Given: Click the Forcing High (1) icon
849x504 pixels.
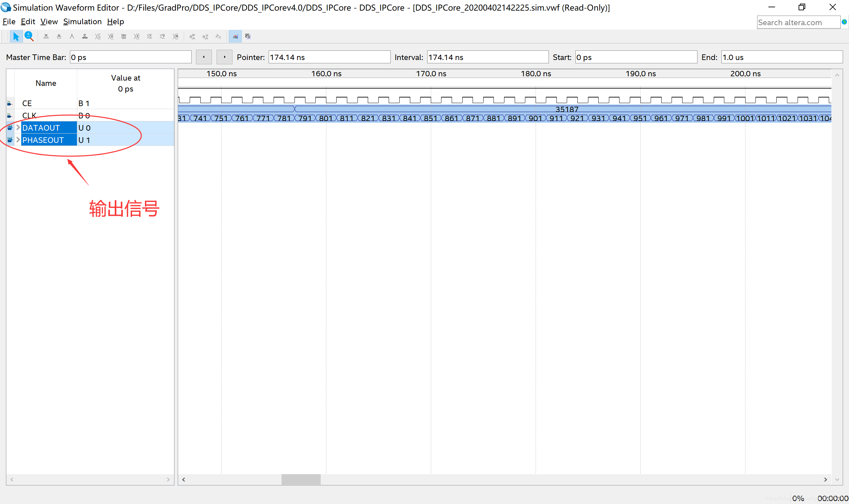Looking at the screenshot, I should click(72, 36).
